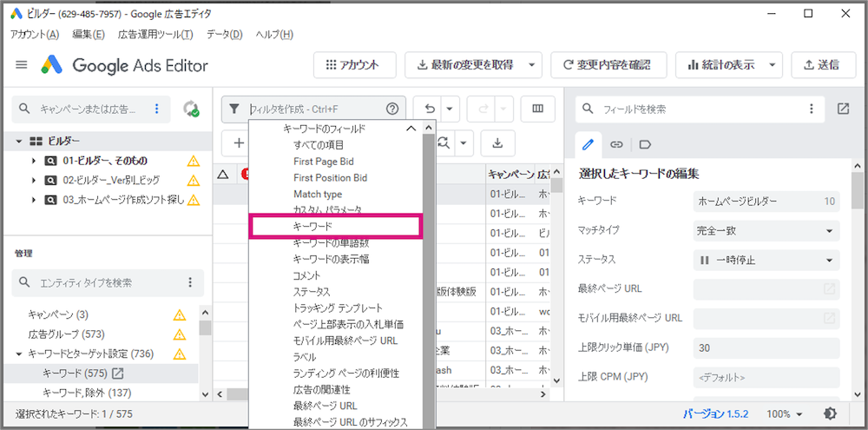
Task: Click the フィールドを検索 search box
Action: click(700, 109)
